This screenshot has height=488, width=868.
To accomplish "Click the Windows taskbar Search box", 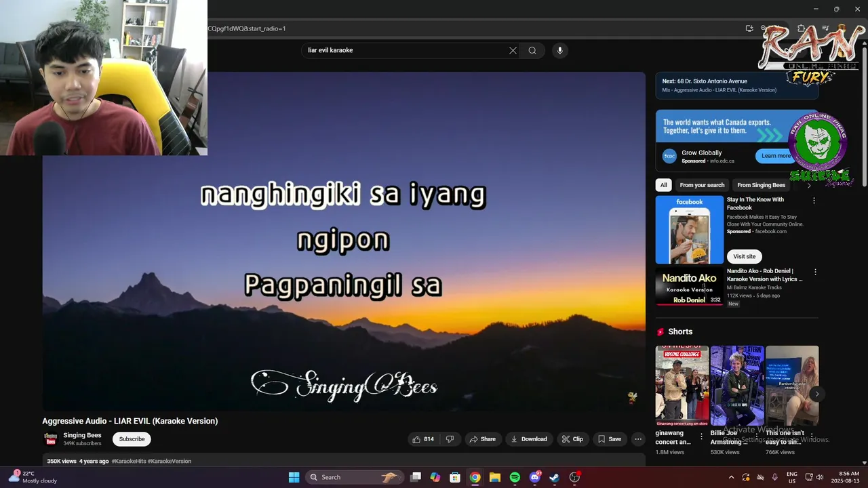I will pos(355,477).
